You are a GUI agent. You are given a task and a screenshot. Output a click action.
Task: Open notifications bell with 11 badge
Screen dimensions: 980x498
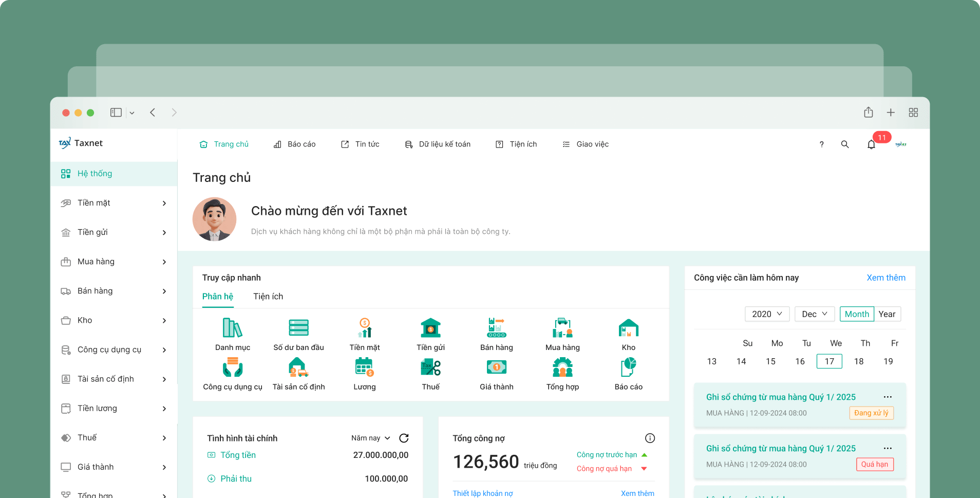[x=871, y=144]
